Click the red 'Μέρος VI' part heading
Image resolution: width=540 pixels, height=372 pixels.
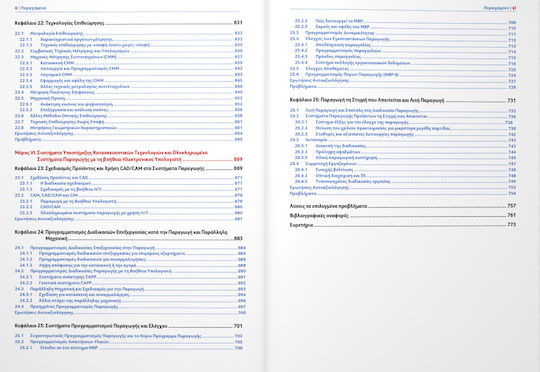[128, 156]
